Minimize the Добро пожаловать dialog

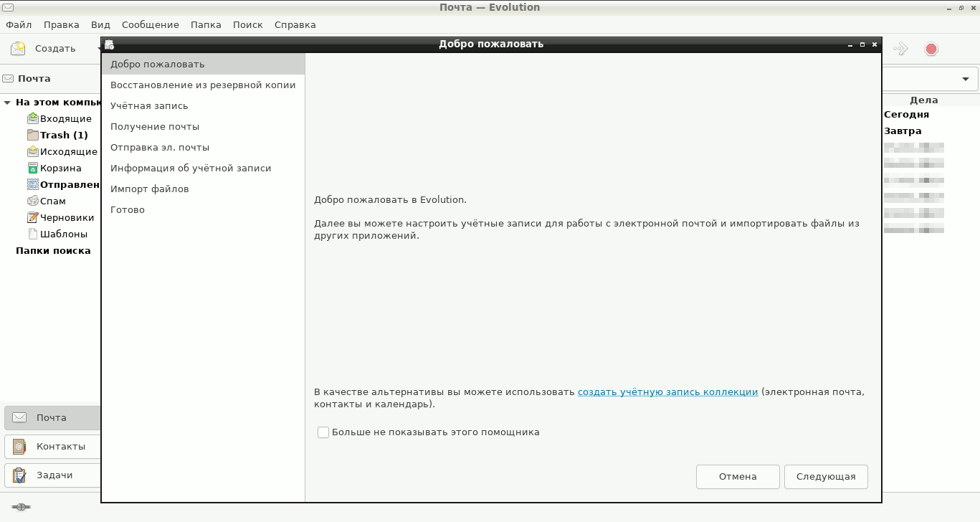pos(851,44)
